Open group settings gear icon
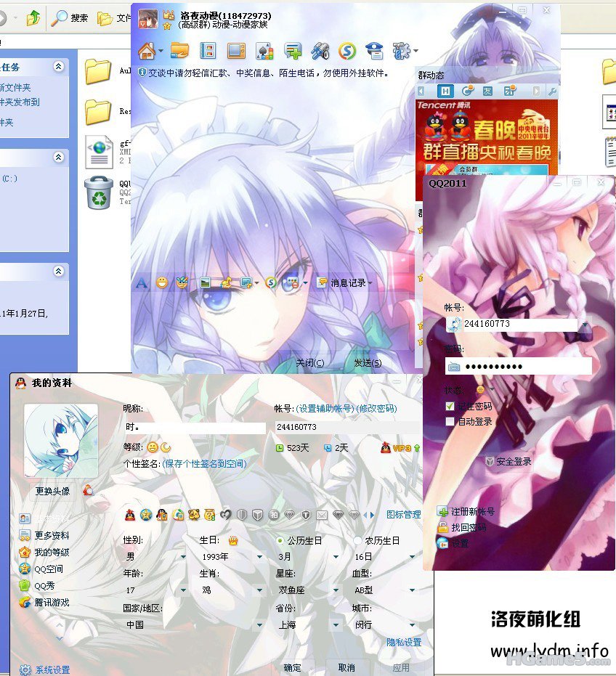 402,51
